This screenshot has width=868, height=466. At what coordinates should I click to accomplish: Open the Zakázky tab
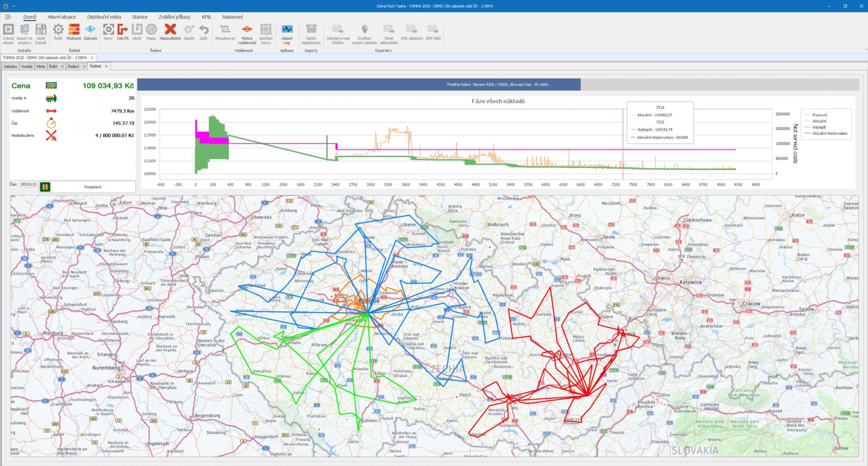[x=10, y=66]
